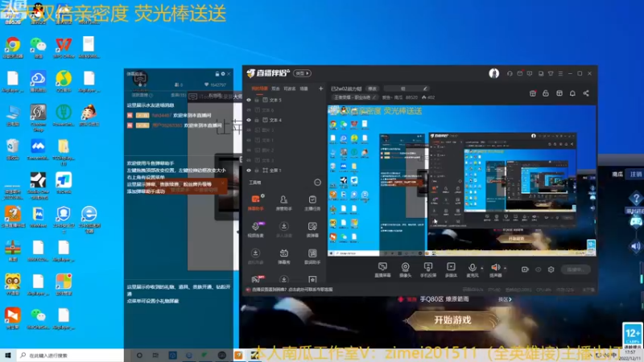Image resolution: width=644 pixels, height=362 pixels.
Task: Click the share icon in the top-right toolbar
Action: point(586,93)
